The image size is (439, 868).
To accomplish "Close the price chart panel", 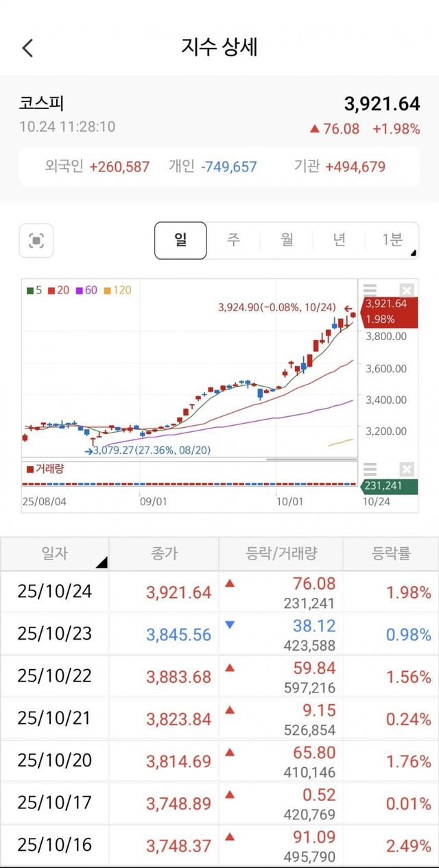I will pos(407,290).
